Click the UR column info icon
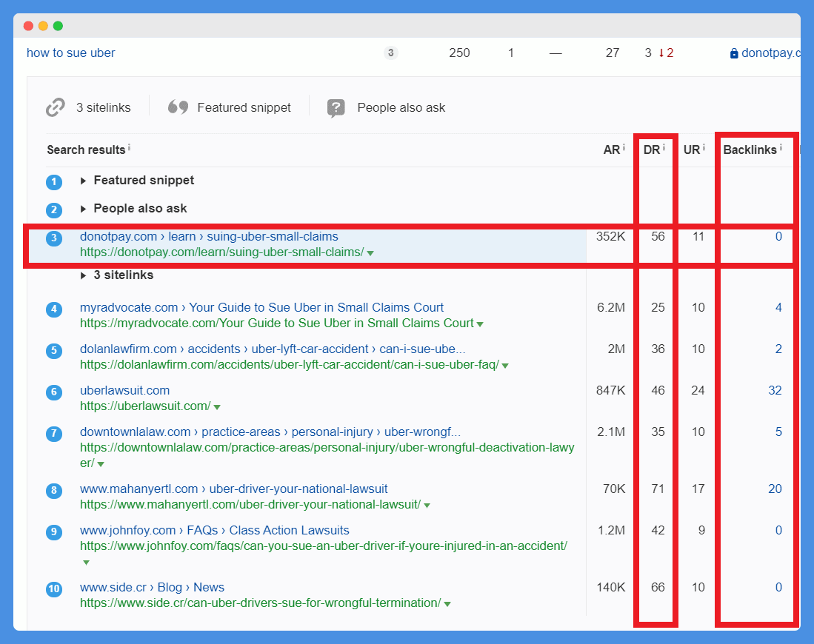 [704, 147]
